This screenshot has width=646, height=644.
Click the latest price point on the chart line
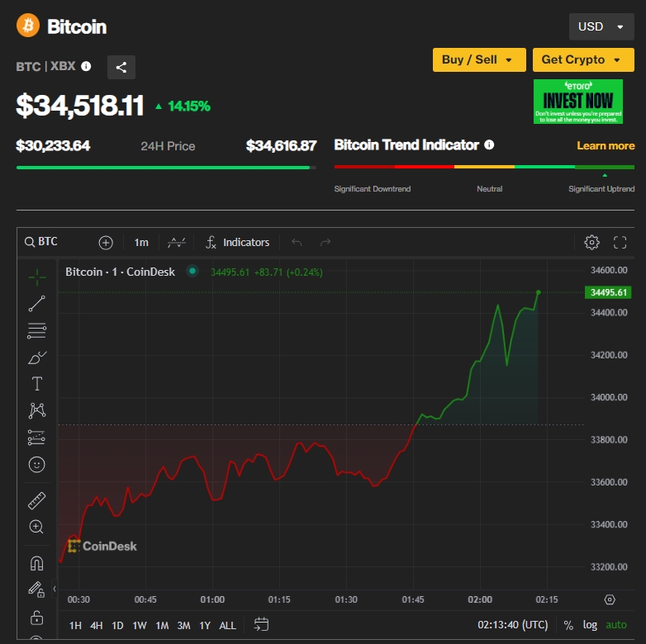click(539, 292)
